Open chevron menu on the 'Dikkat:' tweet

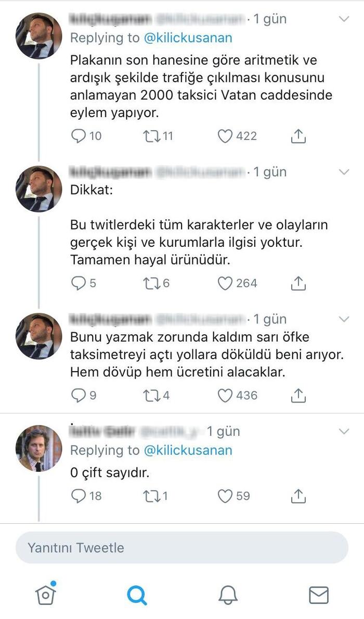pyautogui.click(x=344, y=172)
